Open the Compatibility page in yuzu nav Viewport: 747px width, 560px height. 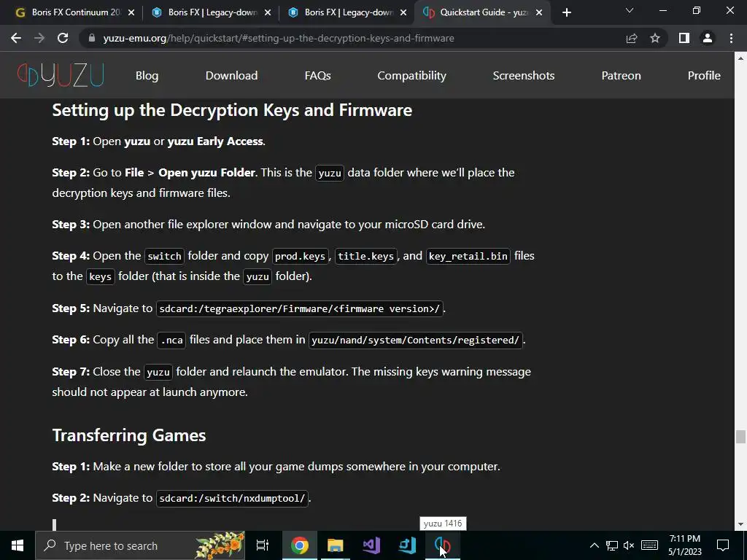(411, 75)
